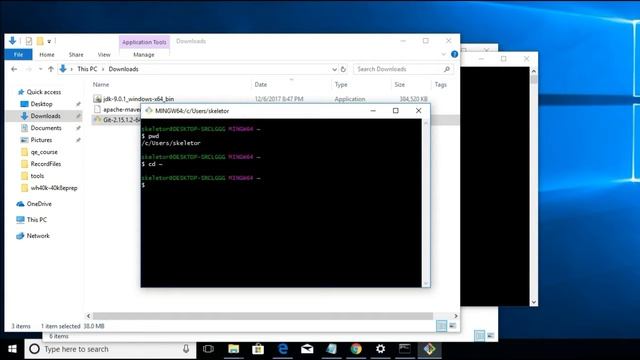This screenshot has height=360, width=640.
Task: Click the MINGW64 terminal vertical scrollbar
Action: click(426, 203)
